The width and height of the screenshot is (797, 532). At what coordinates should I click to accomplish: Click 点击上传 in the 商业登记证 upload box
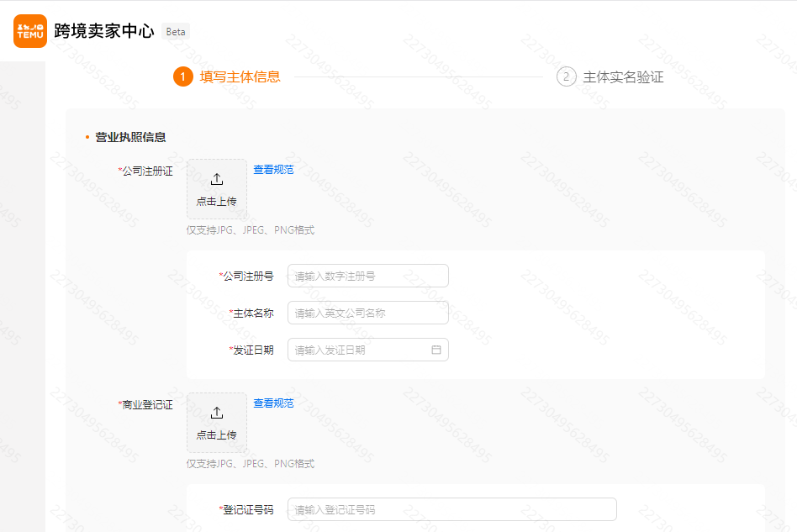[x=216, y=434]
